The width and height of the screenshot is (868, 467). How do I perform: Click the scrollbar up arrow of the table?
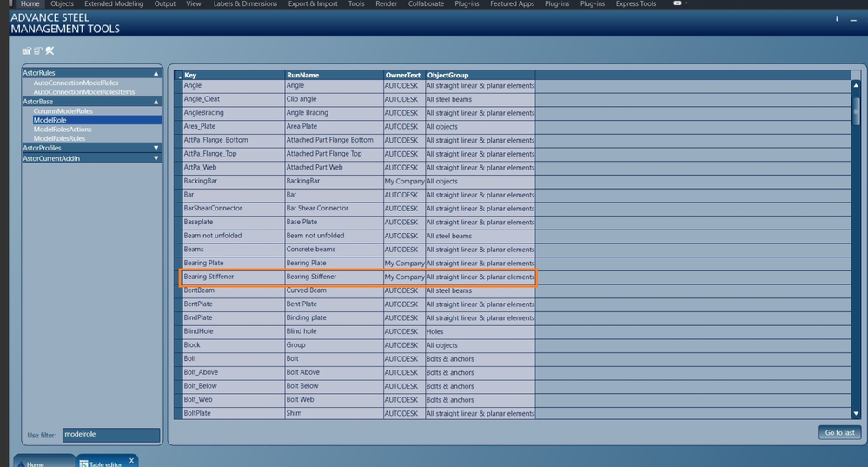tap(856, 86)
